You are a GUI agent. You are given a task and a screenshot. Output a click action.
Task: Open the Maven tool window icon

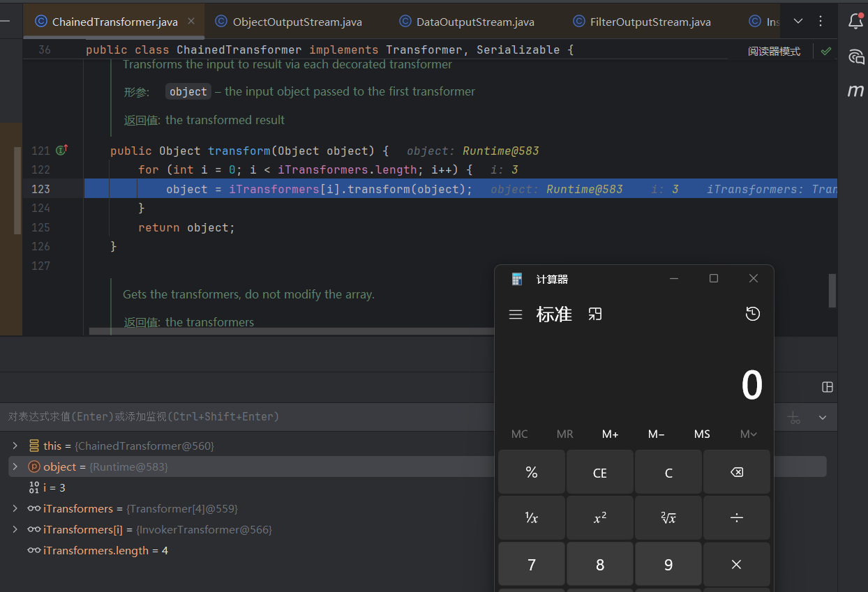855,91
